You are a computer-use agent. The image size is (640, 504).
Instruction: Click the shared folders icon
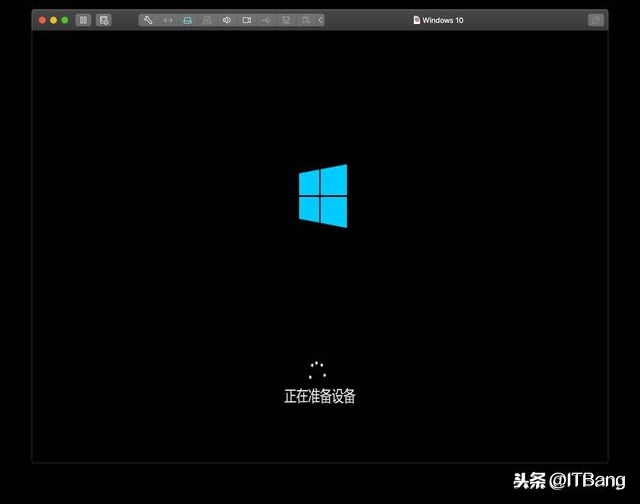click(x=306, y=20)
